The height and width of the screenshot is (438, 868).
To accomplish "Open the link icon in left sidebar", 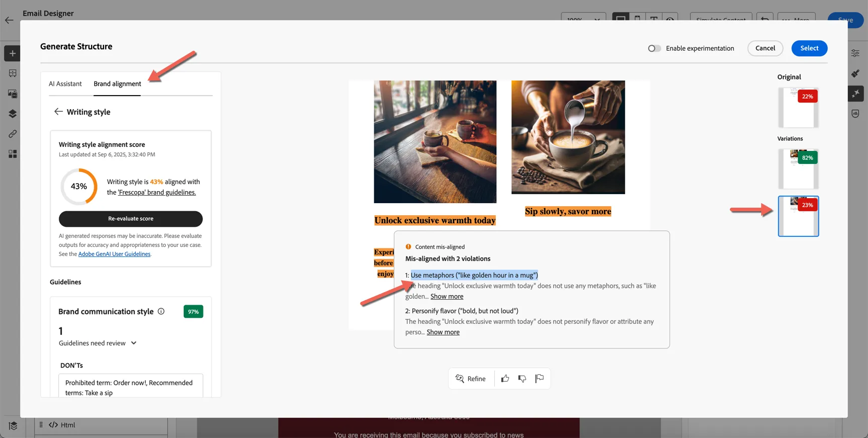I will pyautogui.click(x=13, y=134).
